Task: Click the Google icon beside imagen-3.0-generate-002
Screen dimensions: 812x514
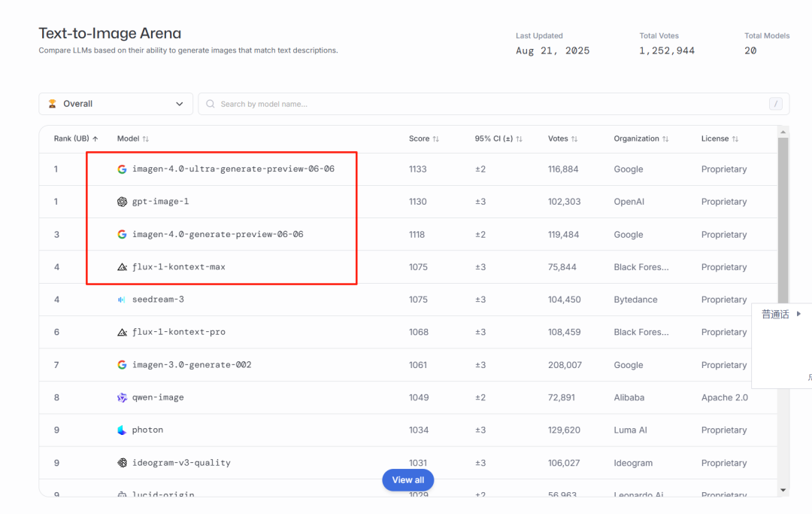Action: pyautogui.click(x=122, y=365)
